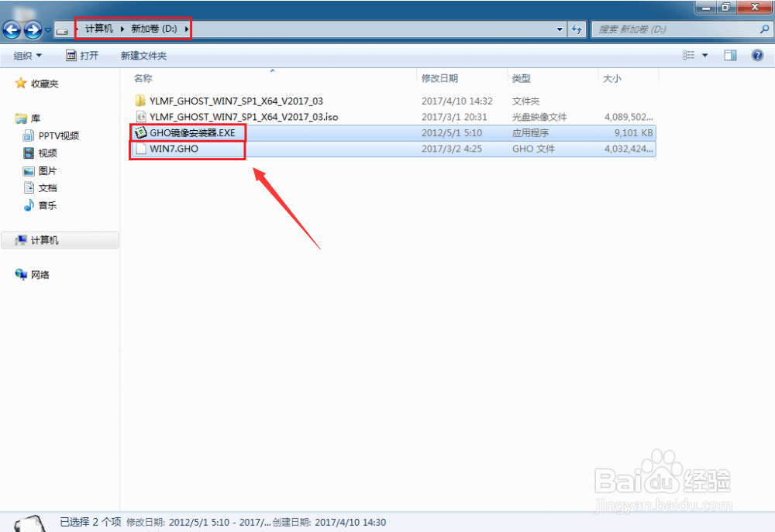Viewport: 775px width, 532px height.
Task: Sort by the 名称 column header
Action: point(143,78)
